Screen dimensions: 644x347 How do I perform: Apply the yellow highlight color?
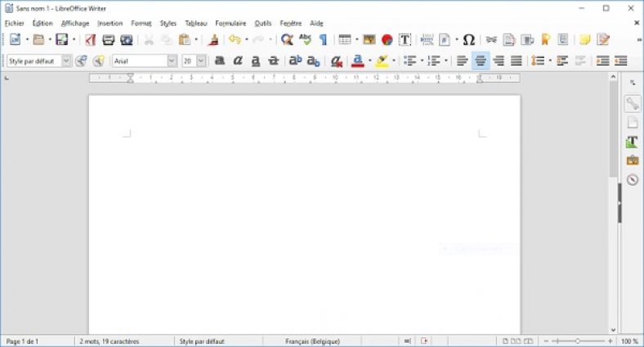tap(382, 61)
